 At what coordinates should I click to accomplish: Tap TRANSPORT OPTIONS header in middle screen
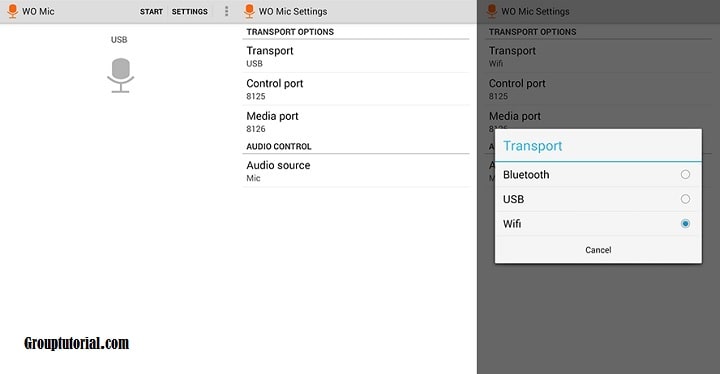click(290, 32)
